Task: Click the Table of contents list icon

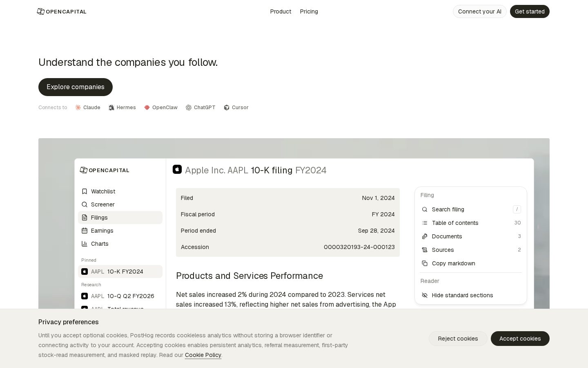Action: (x=425, y=223)
